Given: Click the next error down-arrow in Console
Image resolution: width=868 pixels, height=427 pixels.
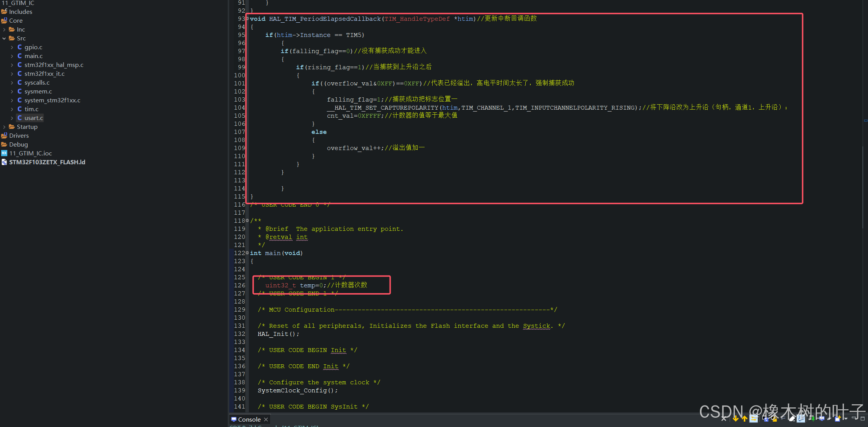Looking at the screenshot, I should pos(735,419).
